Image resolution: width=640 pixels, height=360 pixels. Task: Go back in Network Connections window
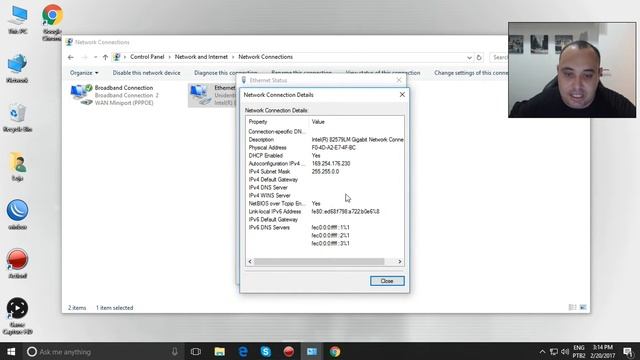coord(71,57)
